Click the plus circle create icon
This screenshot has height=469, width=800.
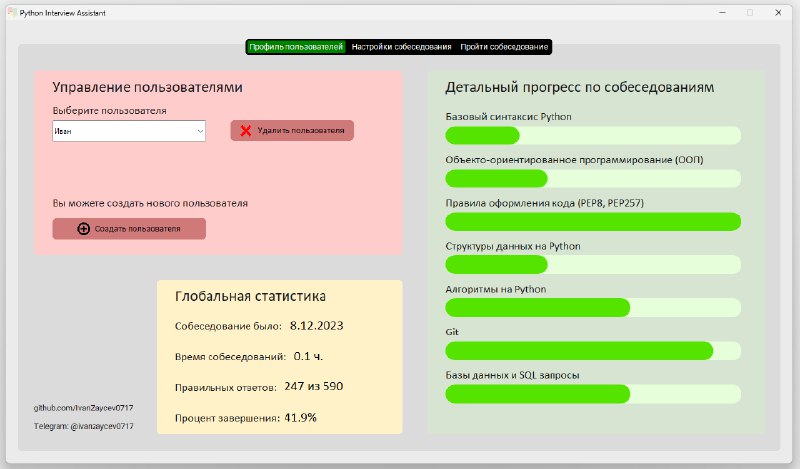tap(84, 229)
